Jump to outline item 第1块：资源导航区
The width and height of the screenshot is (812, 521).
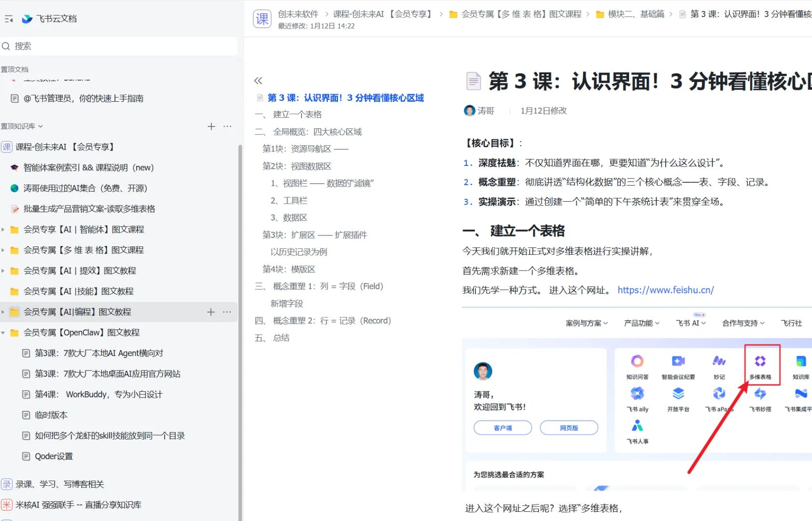[306, 149]
